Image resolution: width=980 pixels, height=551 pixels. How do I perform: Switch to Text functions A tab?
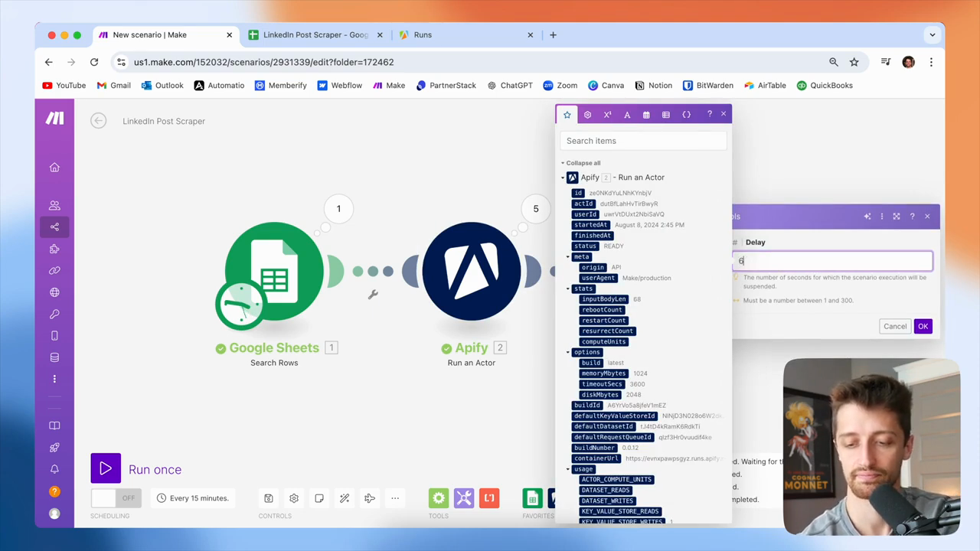pyautogui.click(x=627, y=115)
